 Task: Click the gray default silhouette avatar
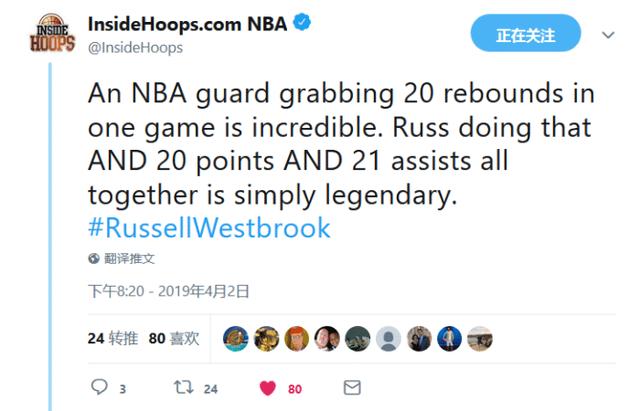388,339
